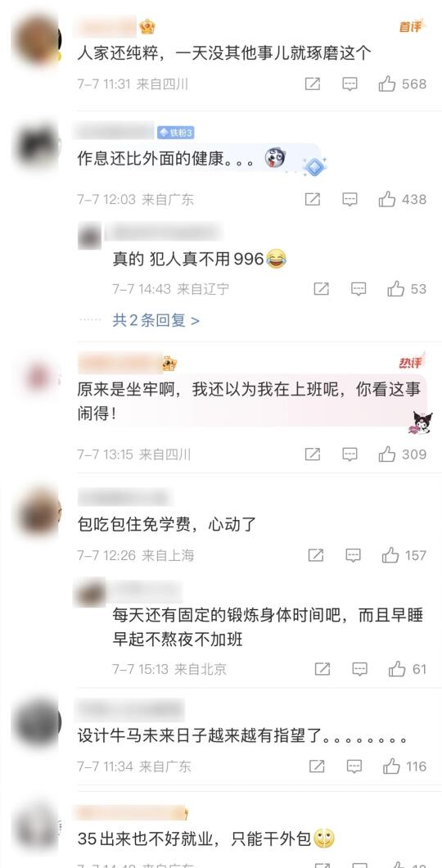Open comment icon on 7-7 13:15 comment
442x868 pixels.
[350, 454]
